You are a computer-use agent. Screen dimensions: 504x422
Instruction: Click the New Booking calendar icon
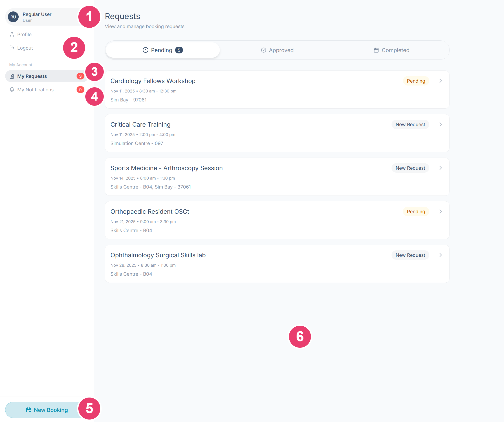point(28,410)
